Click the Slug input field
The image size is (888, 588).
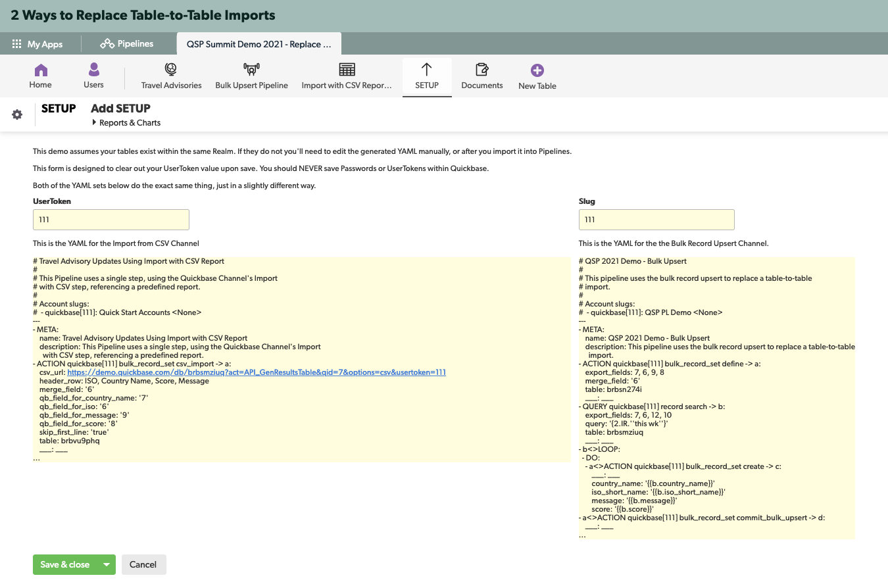click(x=656, y=220)
